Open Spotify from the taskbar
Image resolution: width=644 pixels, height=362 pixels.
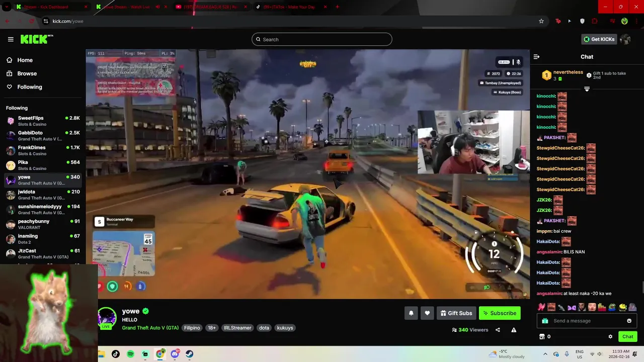(130, 354)
